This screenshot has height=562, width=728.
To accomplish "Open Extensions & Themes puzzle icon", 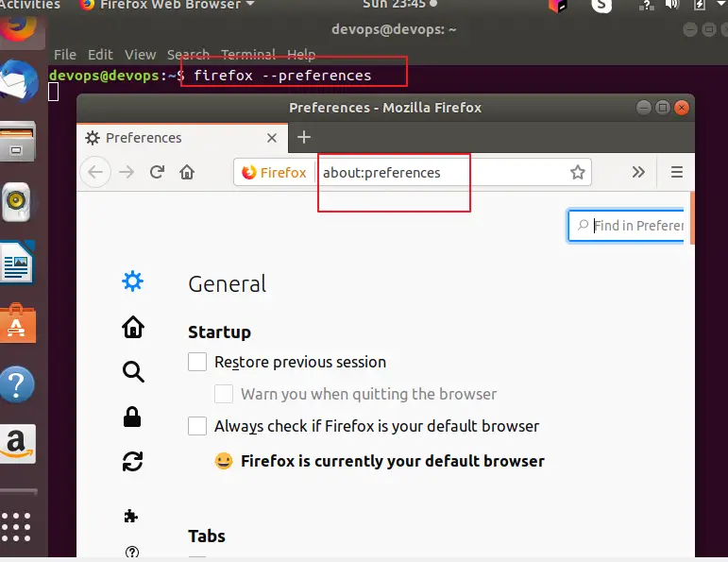I will pos(132,516).
